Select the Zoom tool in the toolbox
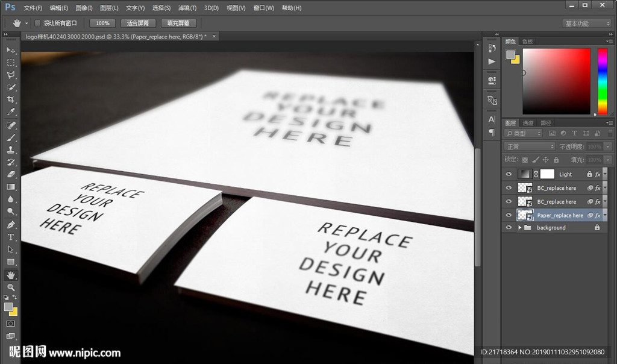The height and width of the screenshot is (364, 617). coord(11,287)
